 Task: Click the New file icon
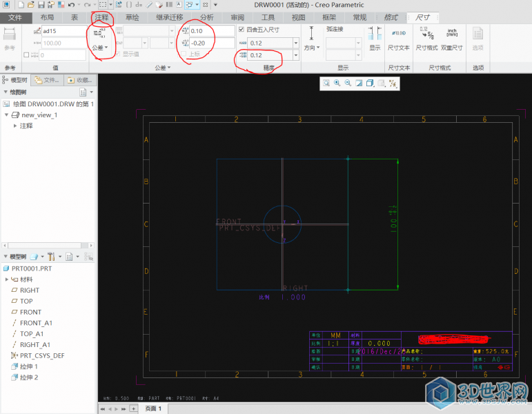21,5
